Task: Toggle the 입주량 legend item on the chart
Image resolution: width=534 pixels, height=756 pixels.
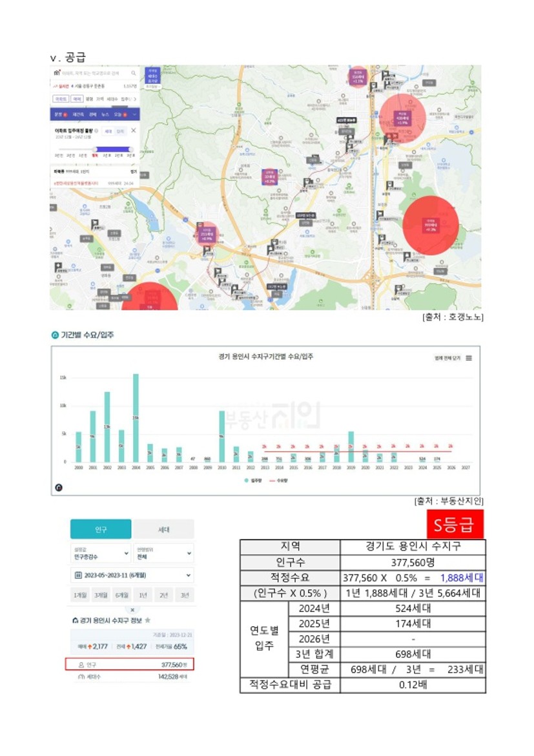Action: tap(253, 481)
